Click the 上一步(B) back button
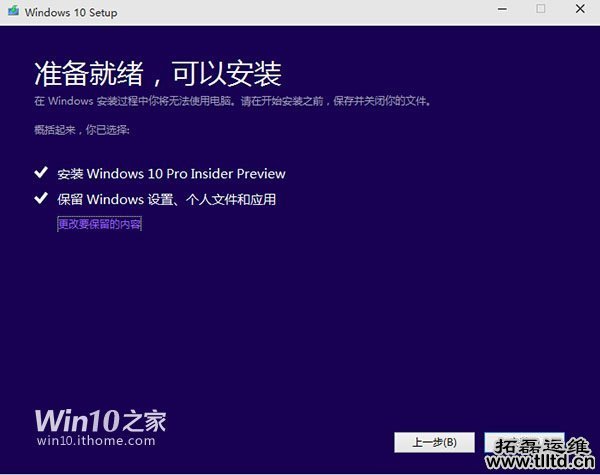Screen dimensions: 600x475 point(434,442)
